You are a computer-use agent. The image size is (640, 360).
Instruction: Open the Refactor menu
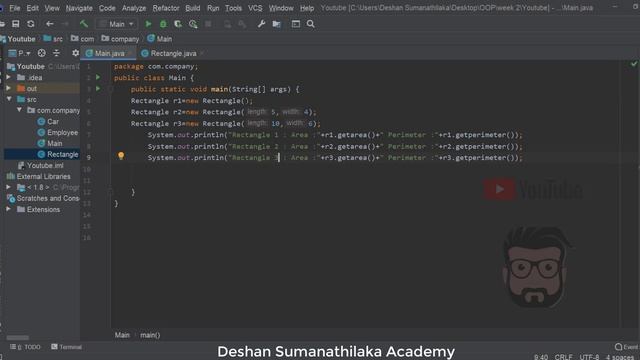(166, 8)
